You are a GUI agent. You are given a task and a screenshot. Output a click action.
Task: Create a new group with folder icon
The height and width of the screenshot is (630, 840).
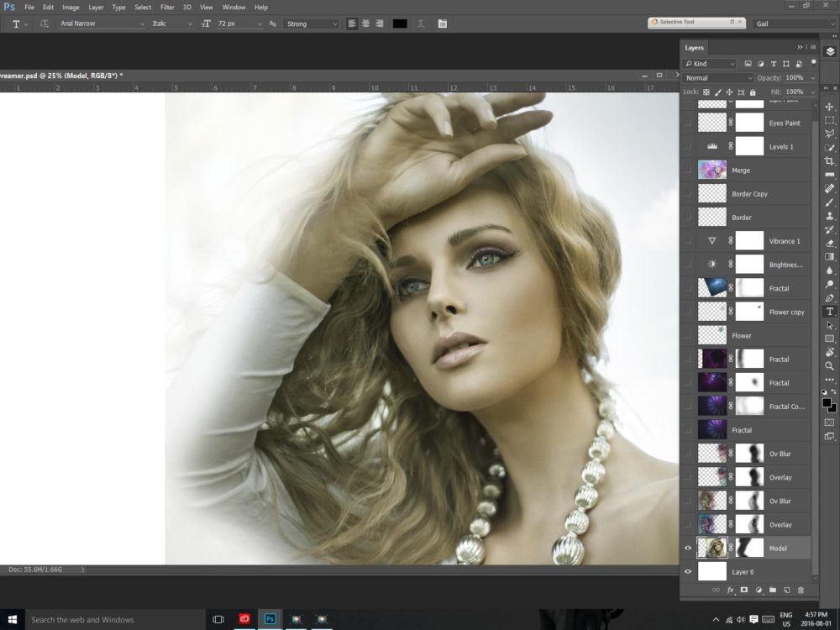coord(772,591)
